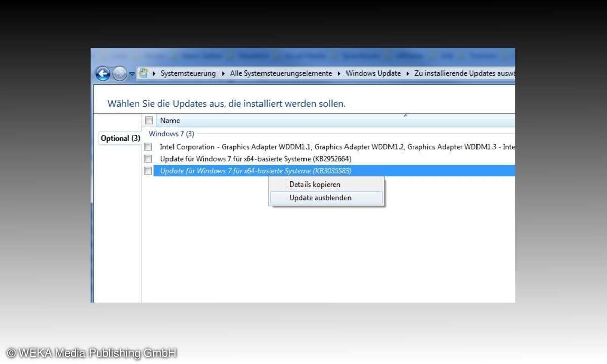Select the Optional (3) tab
This screenshot has width=607, height=364.
coord(120,138)
